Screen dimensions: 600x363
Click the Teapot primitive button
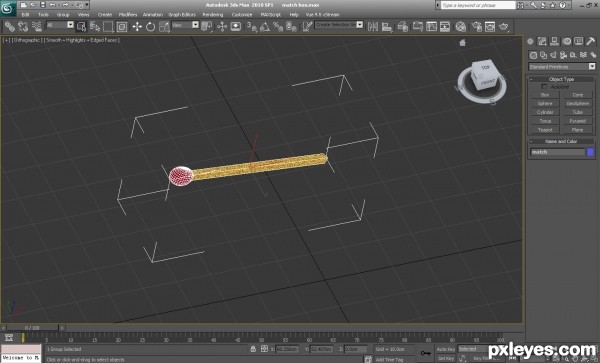pyautogui.click(x=545, y=130)
